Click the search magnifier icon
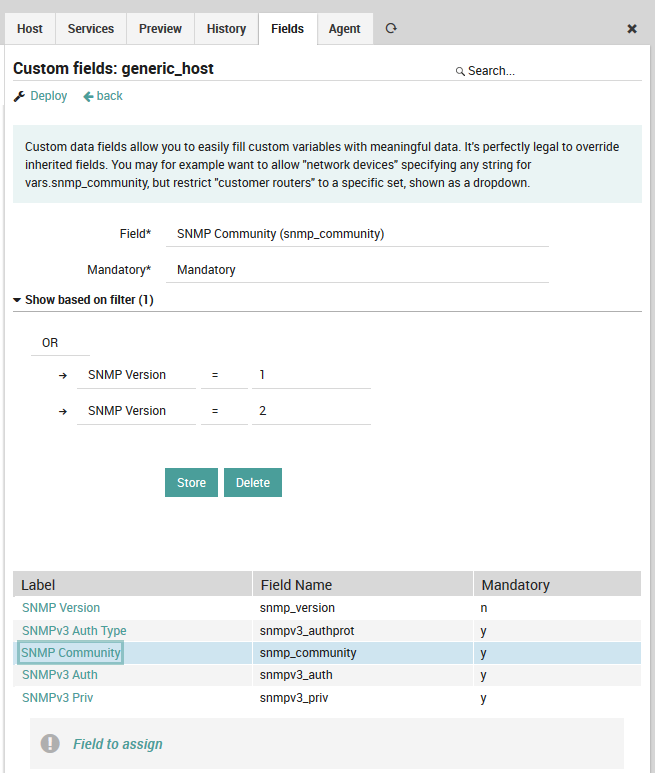This screenshot has width=655, height=773. pos(460,72)
